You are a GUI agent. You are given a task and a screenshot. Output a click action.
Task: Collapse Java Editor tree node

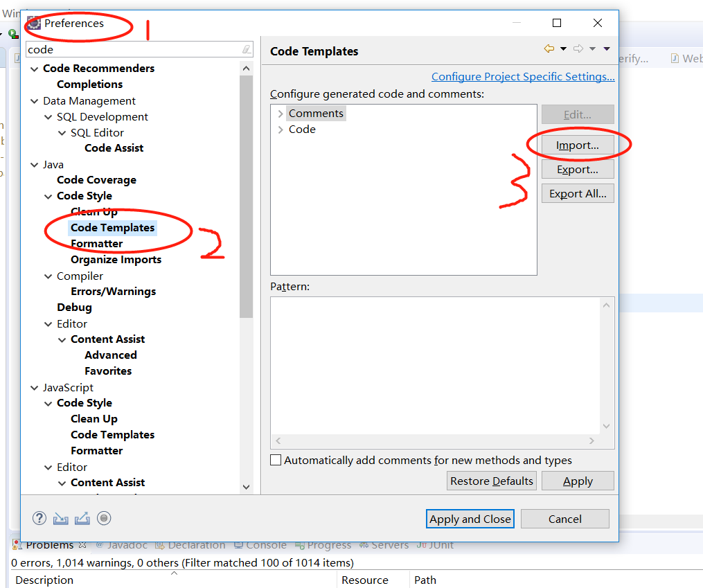pos(48,324)
